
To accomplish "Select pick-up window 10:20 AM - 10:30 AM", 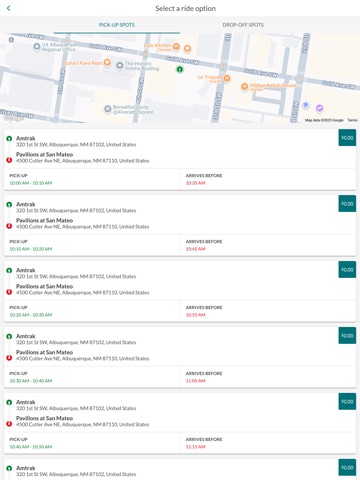I will click(x=31, y=315).
